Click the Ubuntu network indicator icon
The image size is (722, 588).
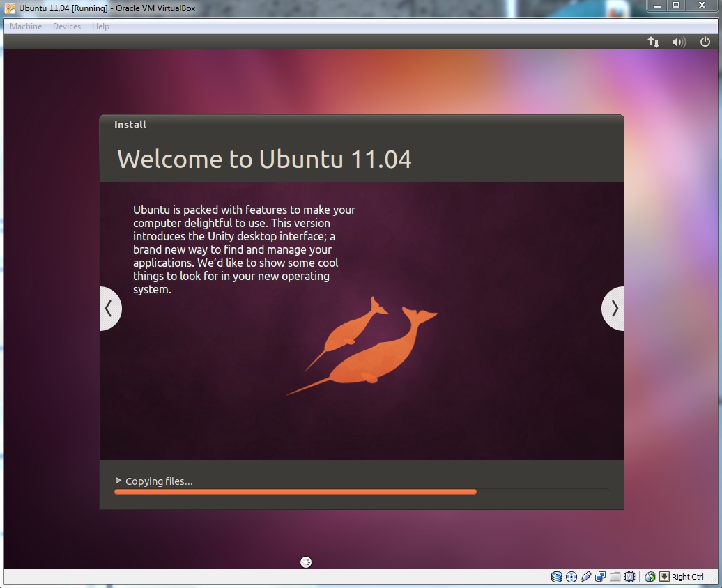point(654,42)
